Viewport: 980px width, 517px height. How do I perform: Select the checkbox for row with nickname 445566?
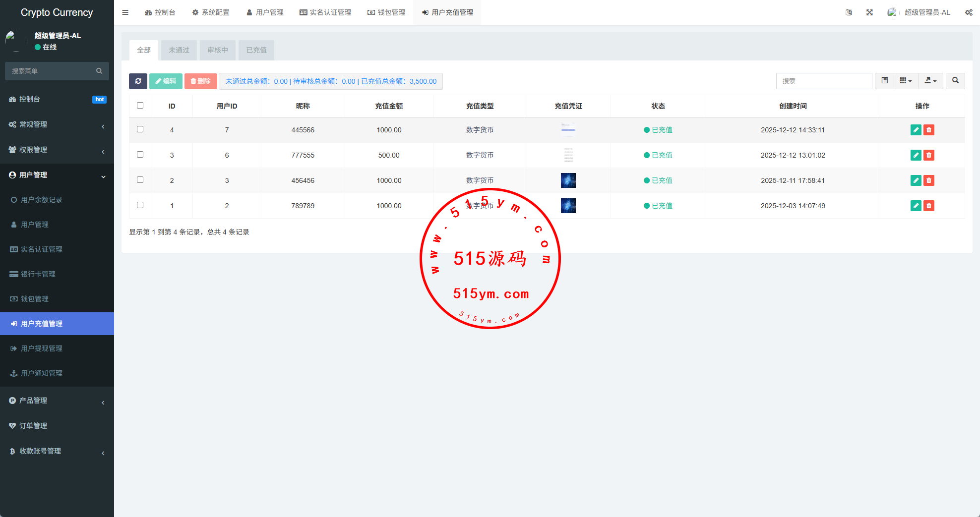(140, 129)
